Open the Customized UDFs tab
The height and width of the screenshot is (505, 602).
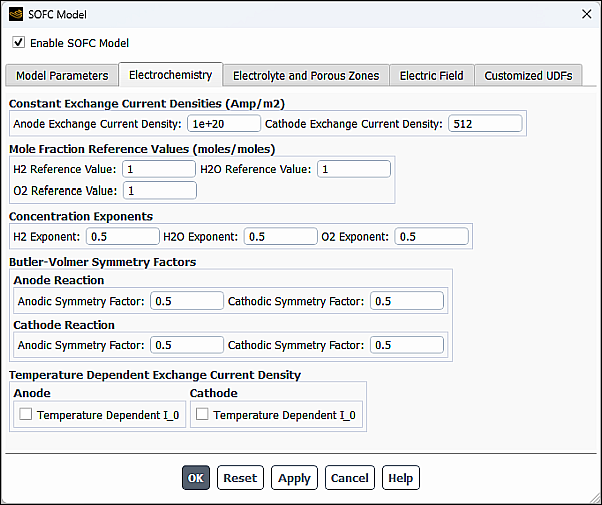(x=528, y=75)
